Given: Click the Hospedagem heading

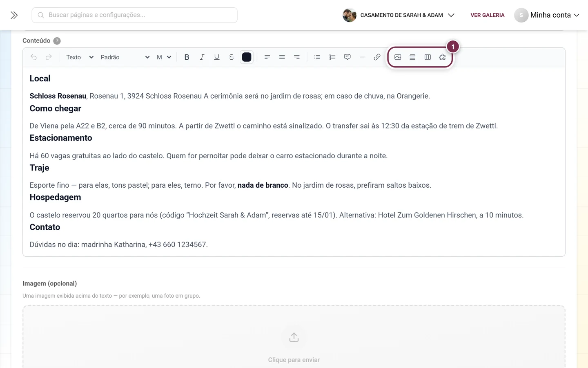Looking at the screenshot, I should coord(55,197).
